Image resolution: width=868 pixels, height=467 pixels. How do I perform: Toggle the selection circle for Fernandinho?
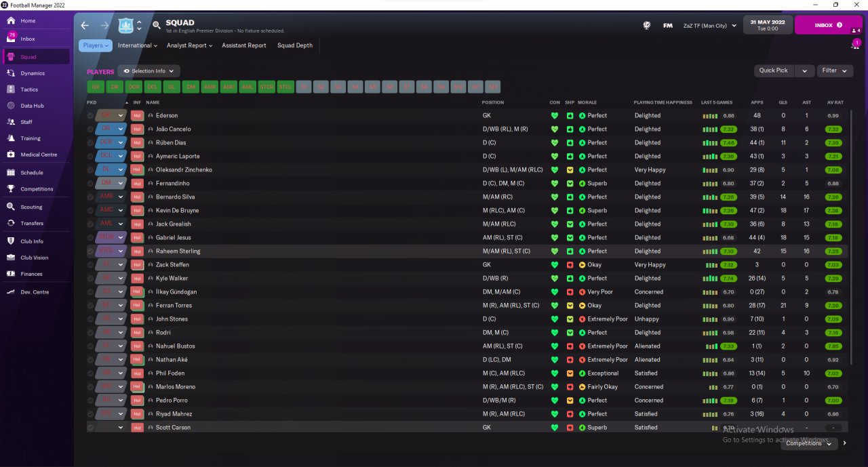coord(91,184)
